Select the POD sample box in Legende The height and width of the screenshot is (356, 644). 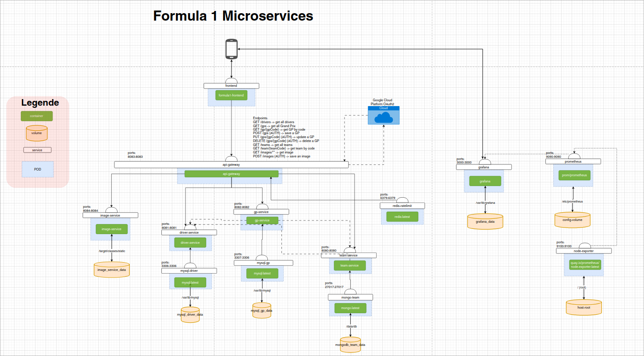point(38,169)
